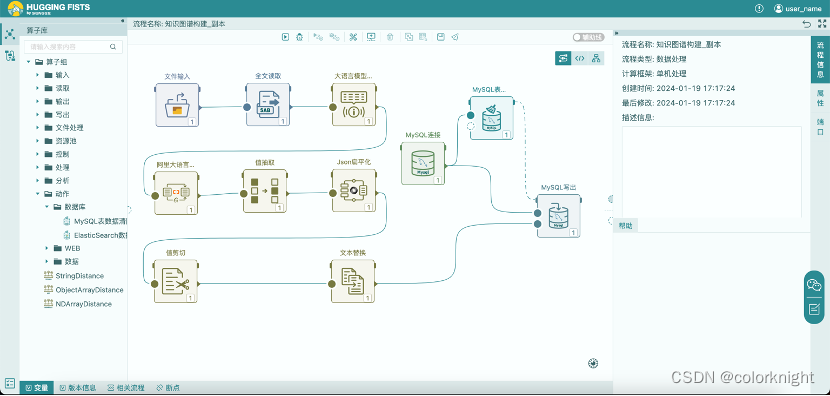Expand the 文件处理 folder

(38, 128)
